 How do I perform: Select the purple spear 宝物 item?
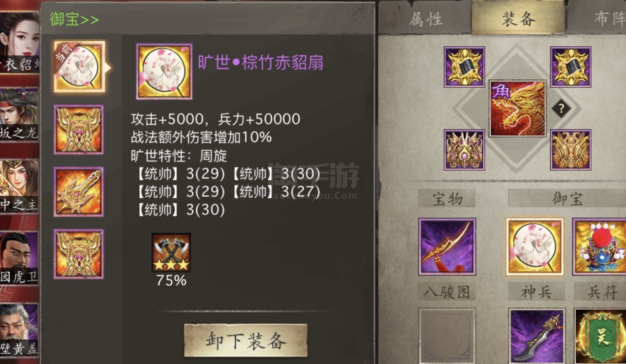[x=447, y=246]
